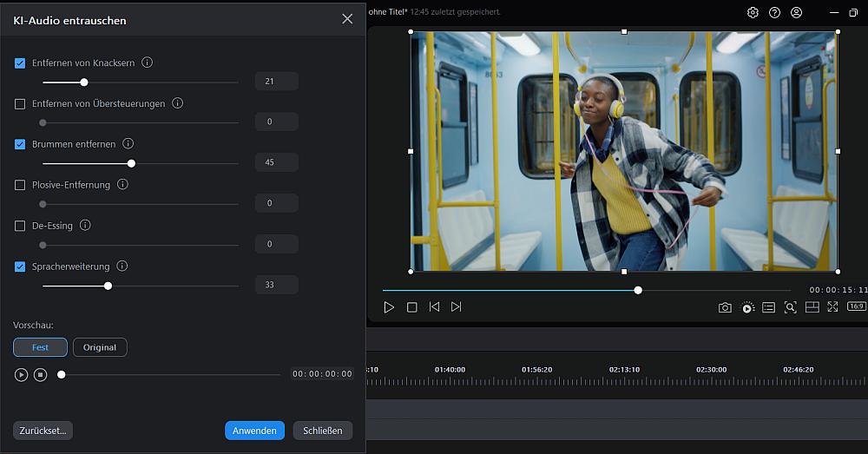
Task: Play the video in the preview window
Action: [x=389, y=307]
